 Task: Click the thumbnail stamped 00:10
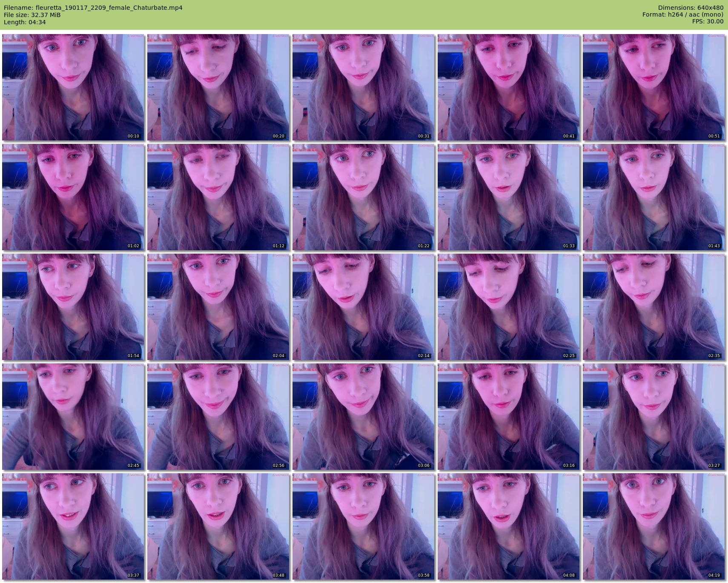pos(73,87)
